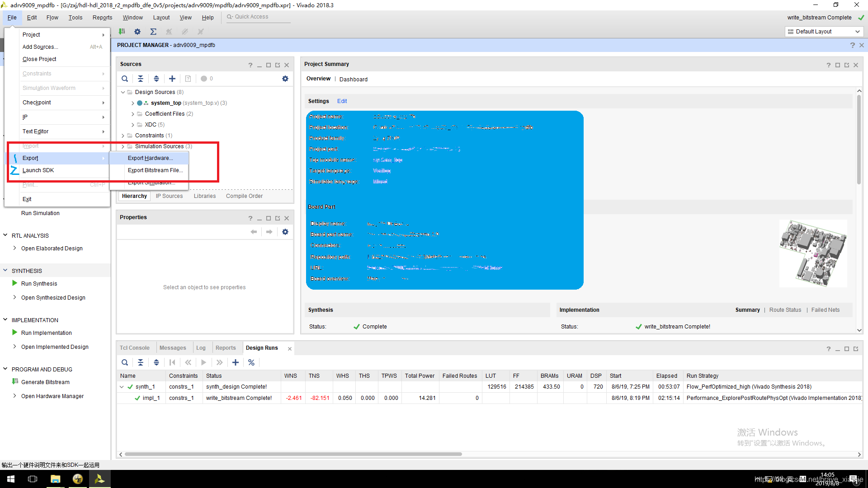Click the Sigma report icon in toolbar
The height and width of the screenshot is (488, 868).
[x=153, y=32]
